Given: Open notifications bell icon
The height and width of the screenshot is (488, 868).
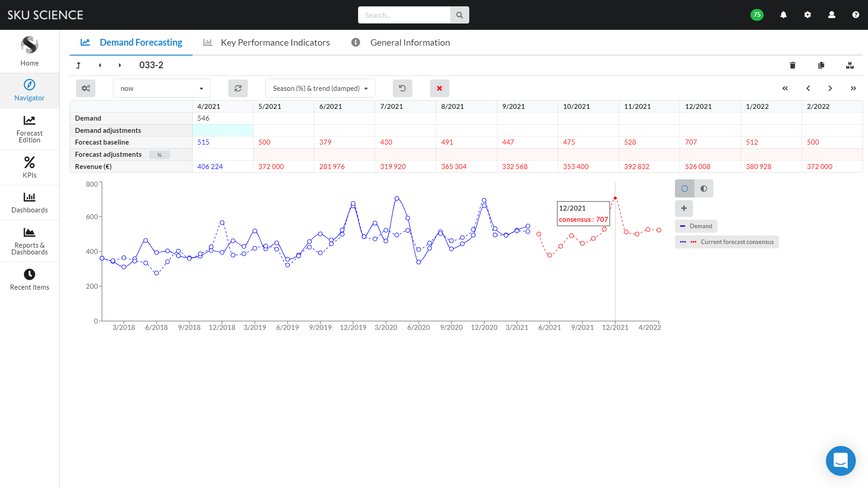Looking at the screenshot, I should [783, 15].
